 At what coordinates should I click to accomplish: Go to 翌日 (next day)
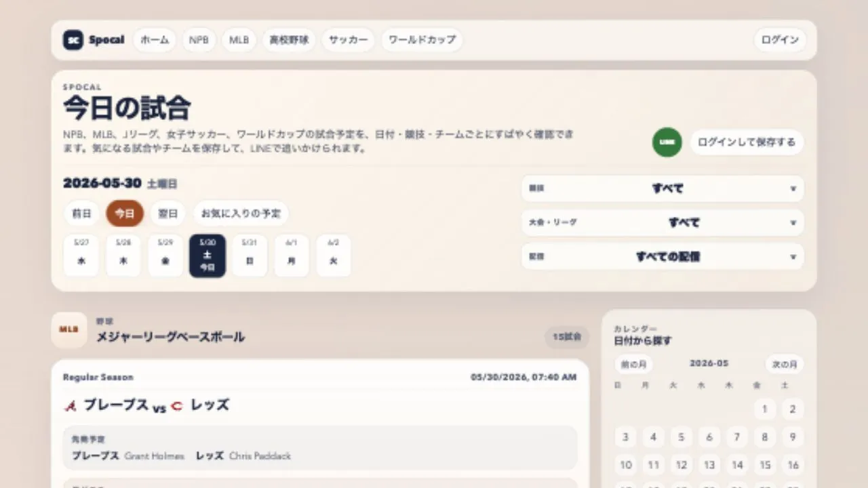point(167,213)
